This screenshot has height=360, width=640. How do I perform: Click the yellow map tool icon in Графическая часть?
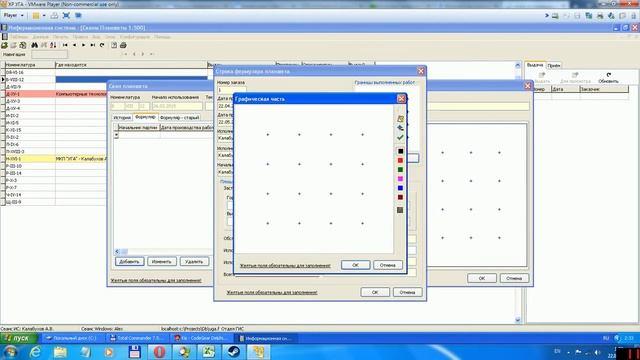pos(400,119)
